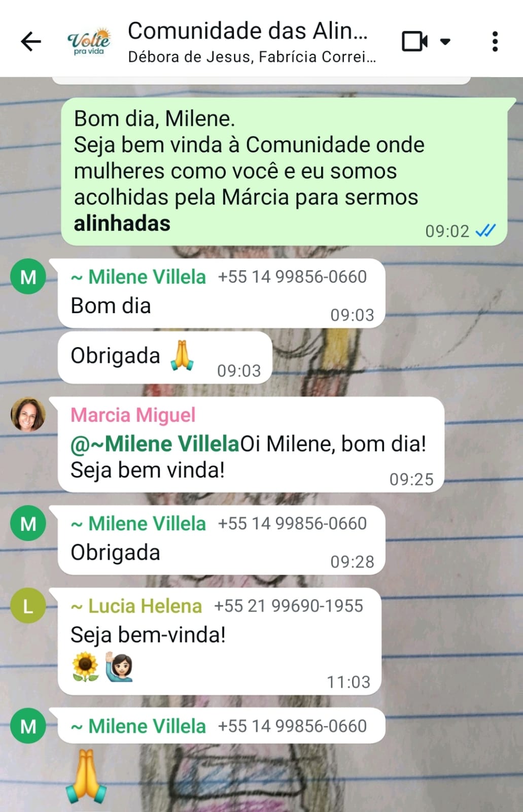This screenshot has width=523, height=812.
Task: Tap Milene Villela's green M avatar beside Bom dia
Action: (x=28, y=277)
